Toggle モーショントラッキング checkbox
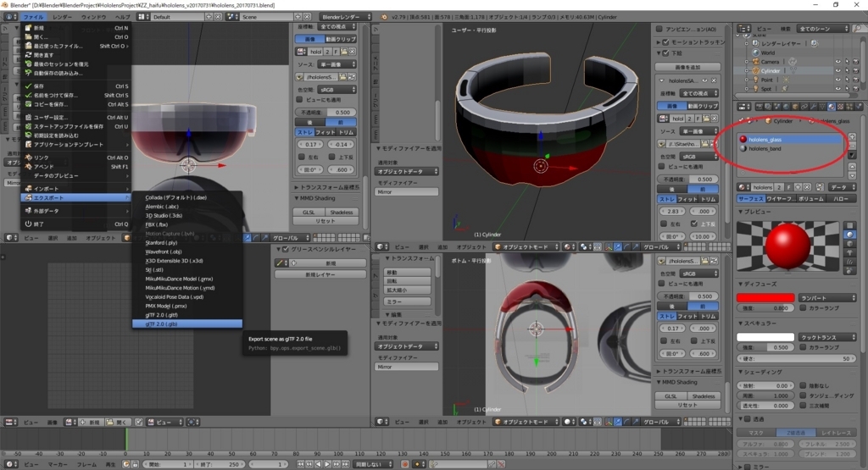868x470 pixels. [x=666, y=41]
